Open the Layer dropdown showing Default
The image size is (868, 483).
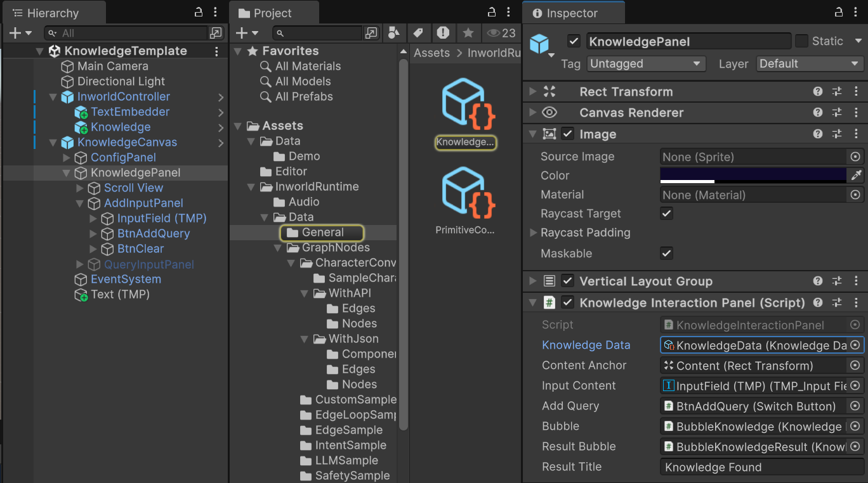[x=809, y=64]
